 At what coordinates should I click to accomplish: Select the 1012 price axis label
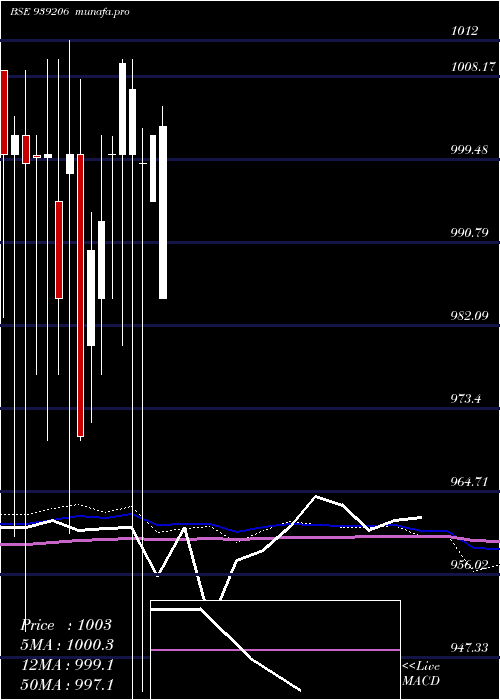464,31
